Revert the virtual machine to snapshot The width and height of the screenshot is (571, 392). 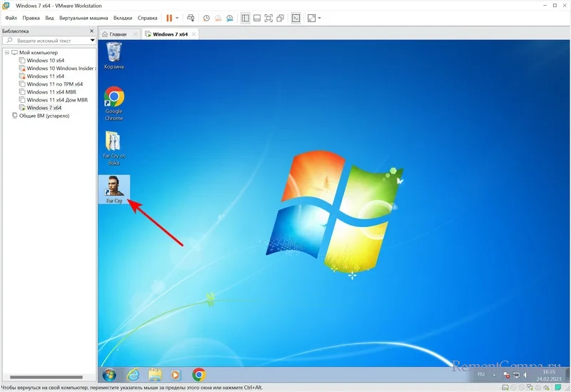(x=218, y=18)
